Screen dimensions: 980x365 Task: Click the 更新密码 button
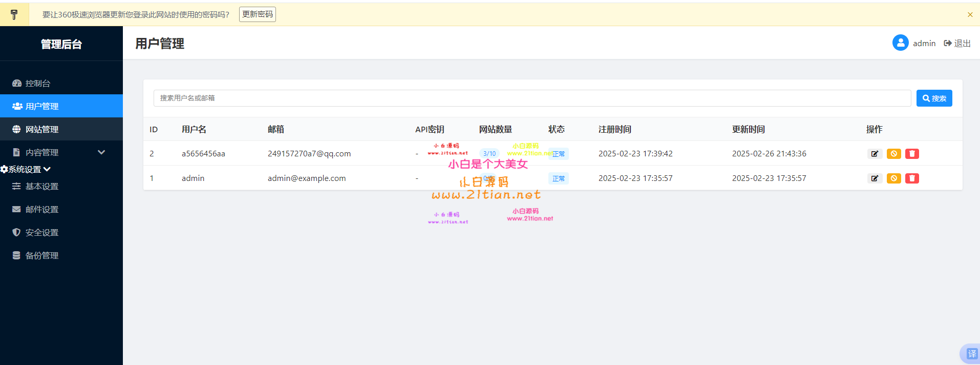click(257, 14)
